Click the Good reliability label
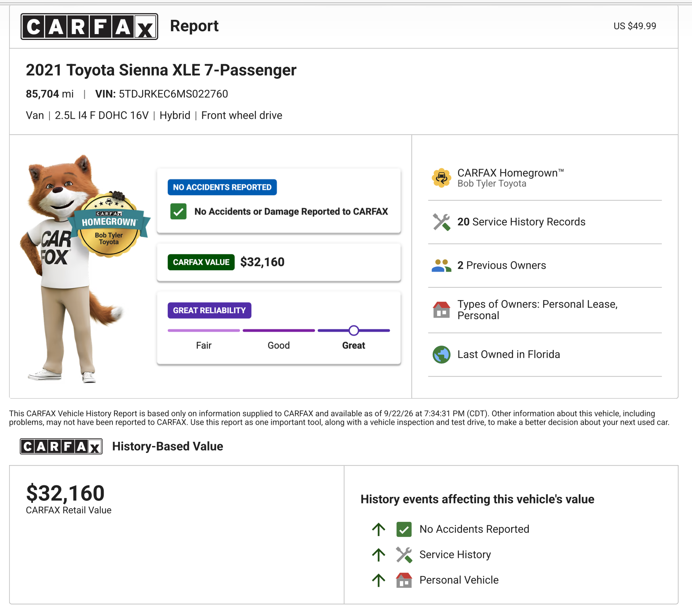Screen dimensions: 692x616 coord(279,346)
